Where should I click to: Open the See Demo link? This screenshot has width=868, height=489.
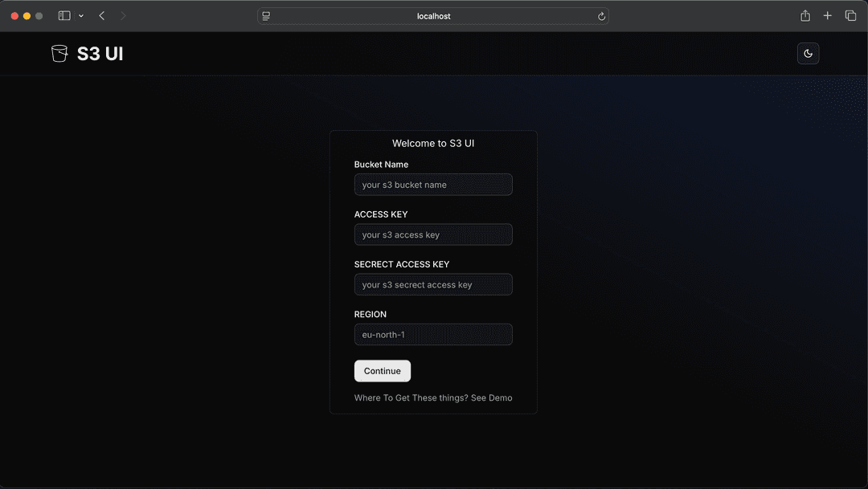point(491,397)
